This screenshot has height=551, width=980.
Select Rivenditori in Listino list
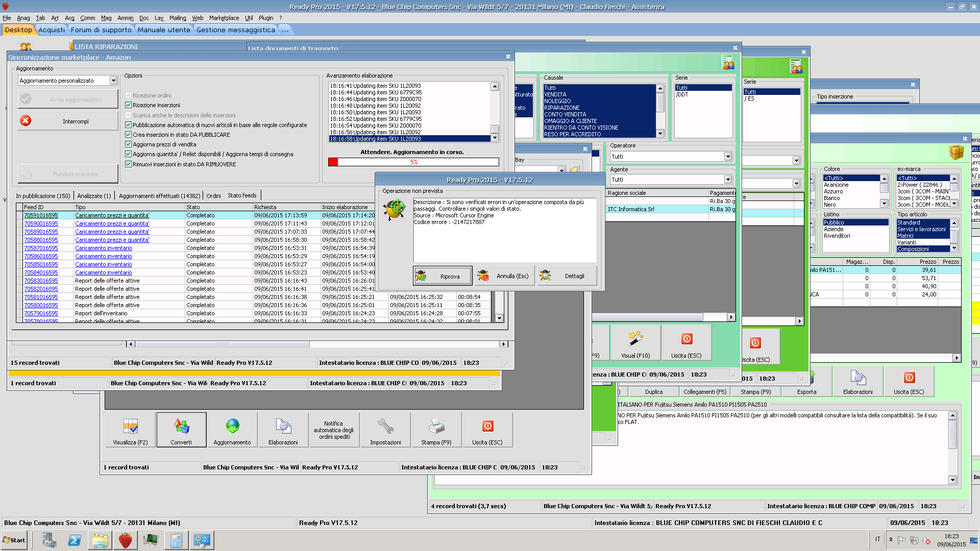pos(855,236)
